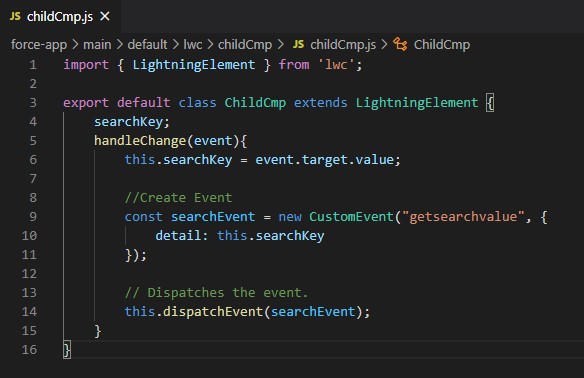
Task: Close the childCmp.js tab
Action: tap(105, 16)
